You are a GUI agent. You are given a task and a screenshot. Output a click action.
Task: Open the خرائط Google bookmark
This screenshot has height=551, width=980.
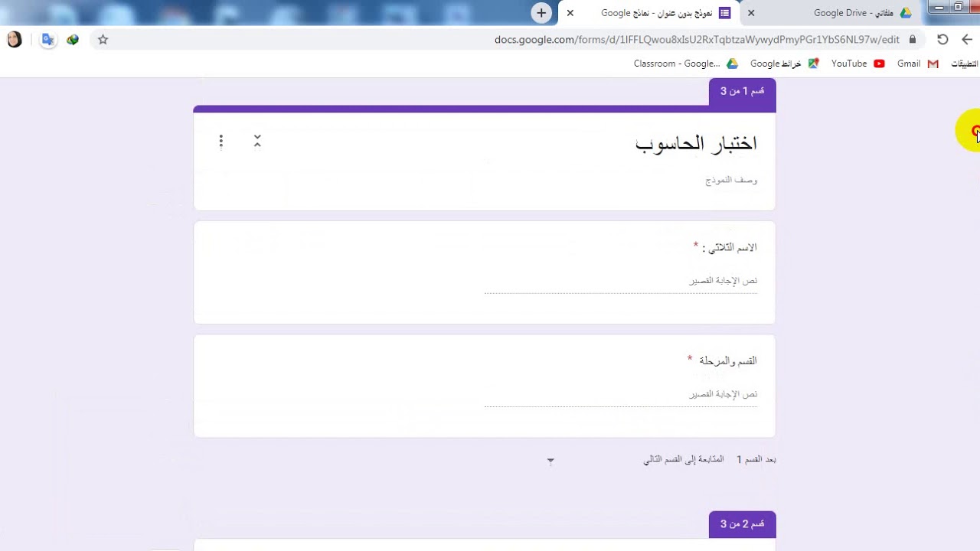point(784,64)
